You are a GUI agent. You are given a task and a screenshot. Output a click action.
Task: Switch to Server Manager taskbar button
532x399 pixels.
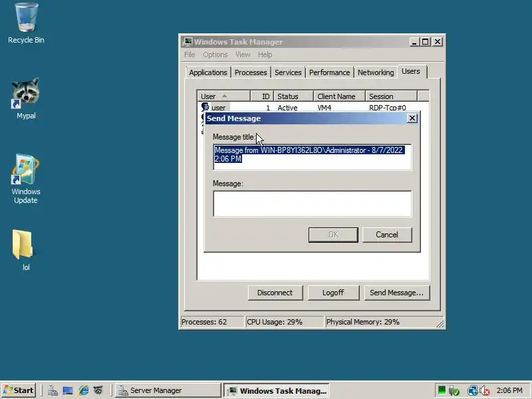coord(168,390)
